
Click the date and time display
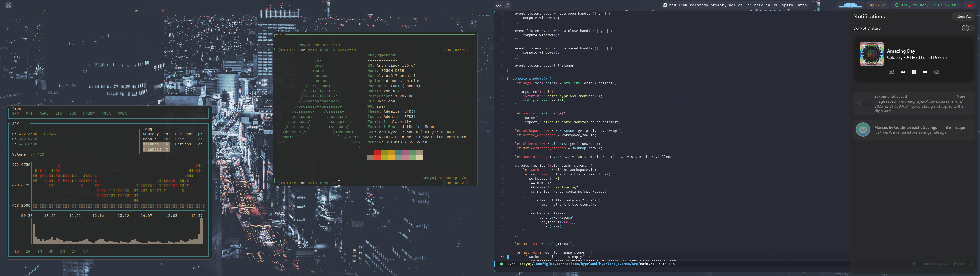[929, 5]
